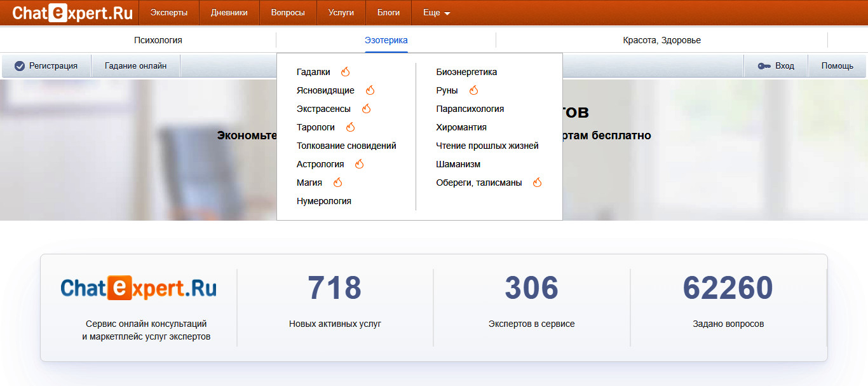The height and width of the screenshot is (386, 868).
Task: Click the flame icon next to Астрология
Action: pos(359,164)
